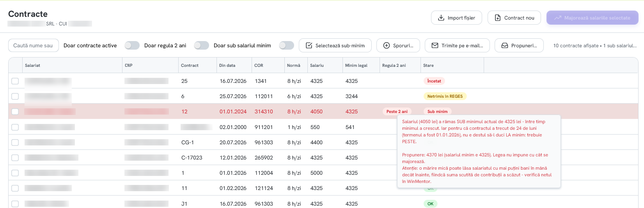This screenshot has width=644, height=208.
Task: Click the chart icon in Majorează salariile selectate
Action: pos(557,18)
